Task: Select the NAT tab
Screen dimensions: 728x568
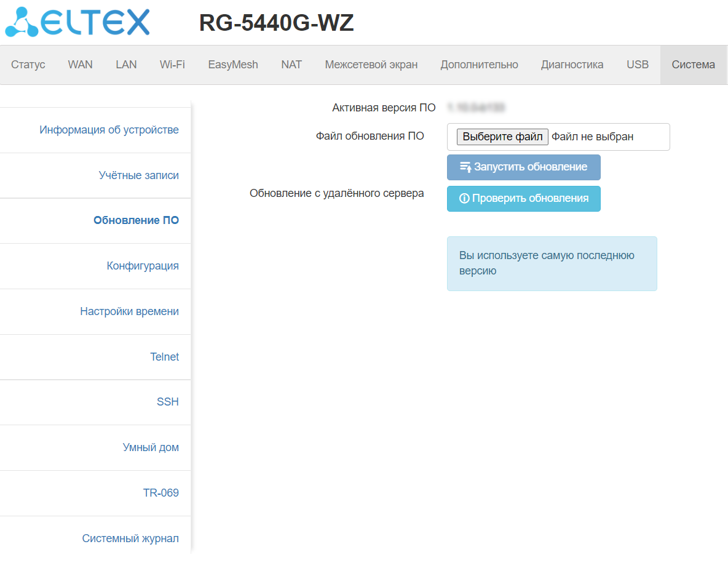Action: [291, 65]
